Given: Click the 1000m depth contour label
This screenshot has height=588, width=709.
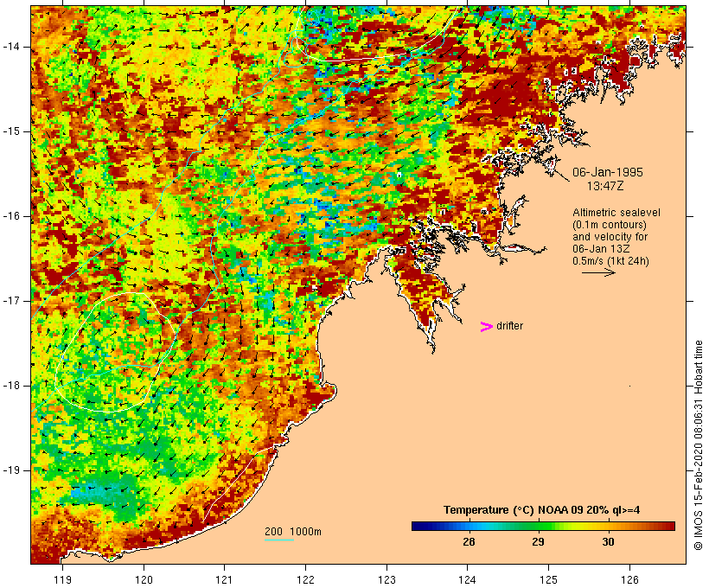Looking at the screenshot, I should [306, 532].
